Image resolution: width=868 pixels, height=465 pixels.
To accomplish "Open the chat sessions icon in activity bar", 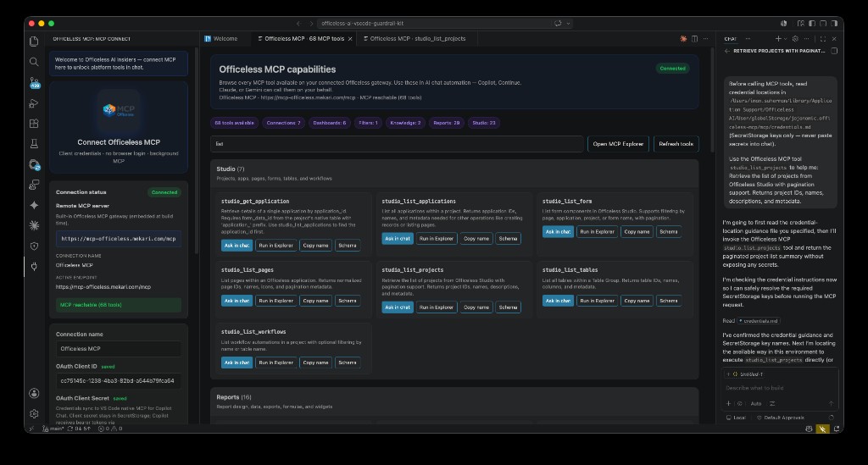I will point(34,185).
